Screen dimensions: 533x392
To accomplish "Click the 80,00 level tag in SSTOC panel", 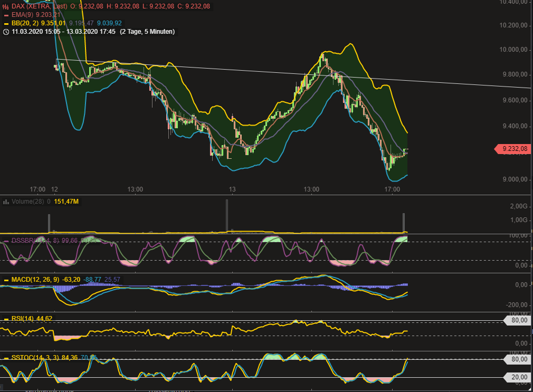I will pyautogui.click(x=517, y=359).
